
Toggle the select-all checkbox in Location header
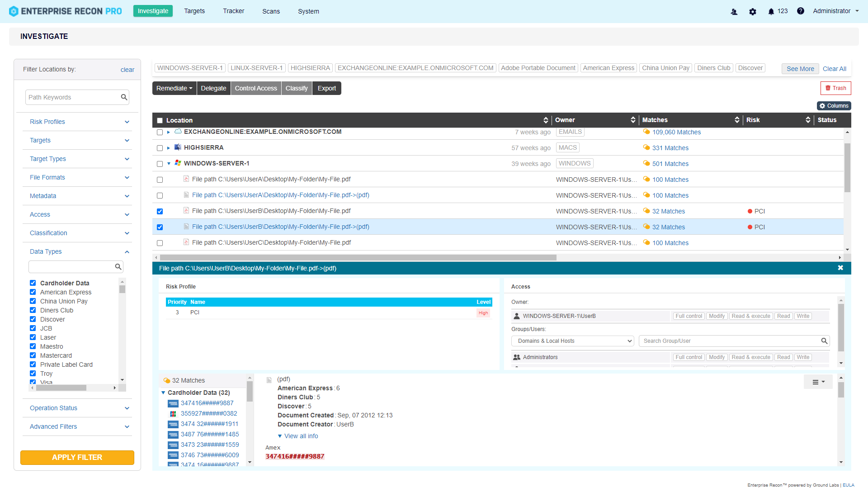pyautogui.click(x=160, y=120)
